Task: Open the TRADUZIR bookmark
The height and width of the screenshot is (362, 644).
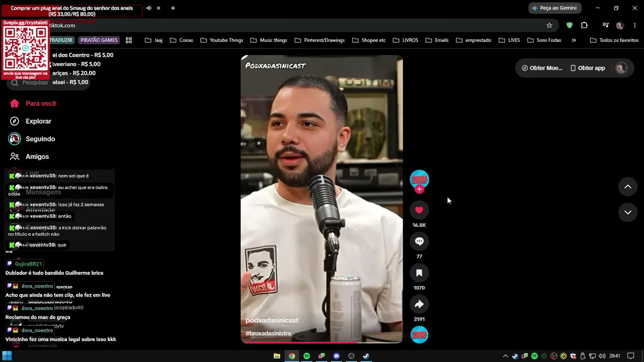Action: [61, 40]
